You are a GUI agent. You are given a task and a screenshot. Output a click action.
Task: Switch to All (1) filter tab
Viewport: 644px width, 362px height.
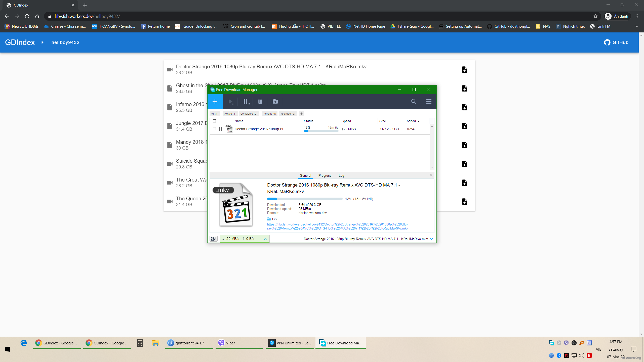tap(215, 114)
